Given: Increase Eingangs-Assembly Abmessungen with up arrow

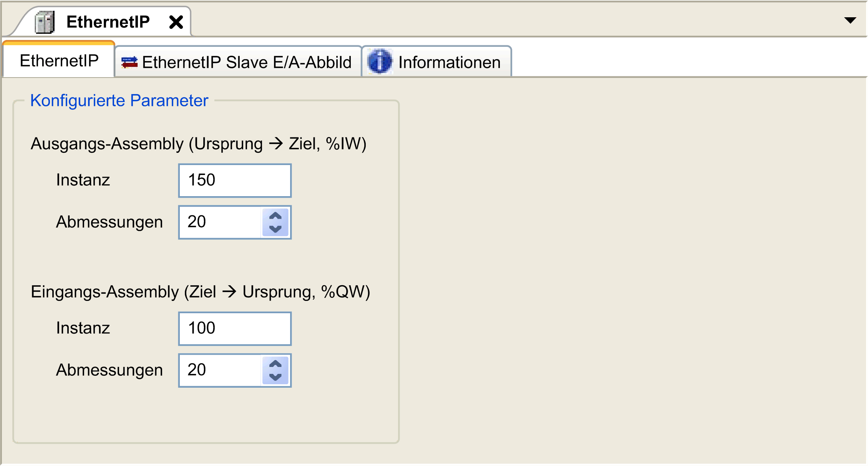Looking at the screenshot, I should (276, 364).
